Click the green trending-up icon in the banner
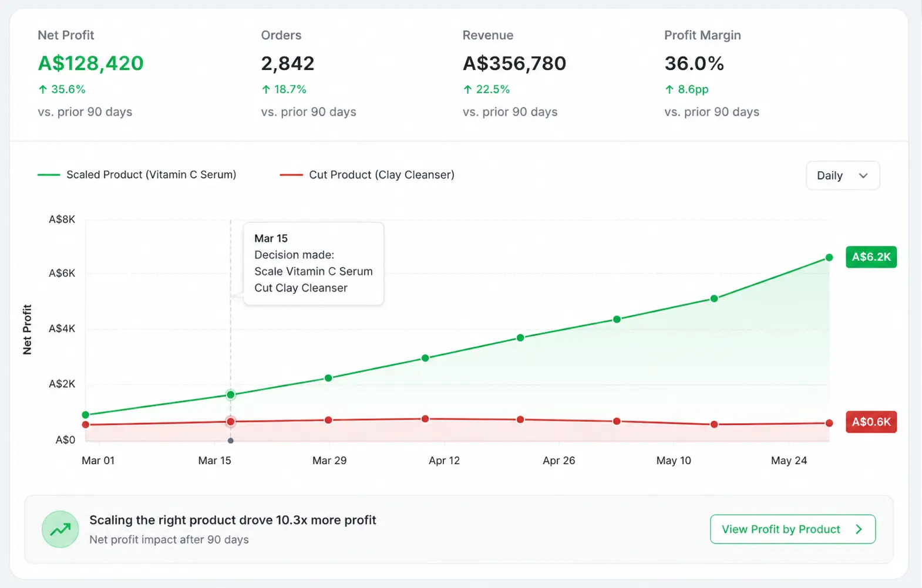 60,529
